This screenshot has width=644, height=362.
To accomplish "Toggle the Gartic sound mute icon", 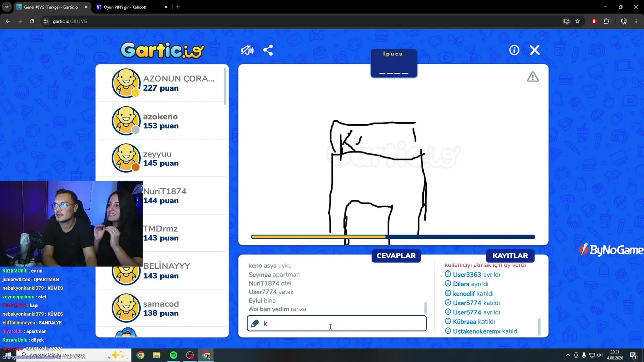I will click(x=247, y=50).
